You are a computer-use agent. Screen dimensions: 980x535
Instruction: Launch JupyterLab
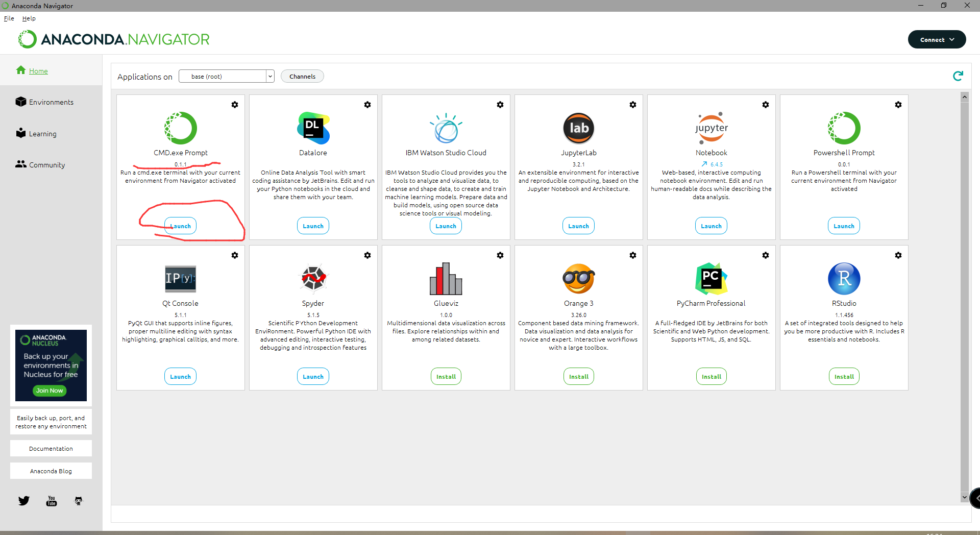[579, 226]
